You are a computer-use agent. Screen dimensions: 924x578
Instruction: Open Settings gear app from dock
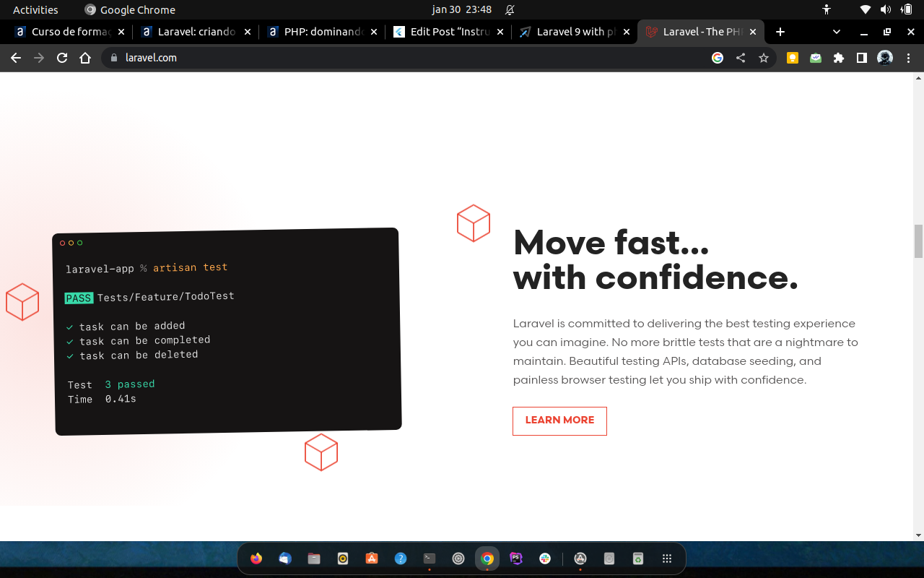(458, 558)
